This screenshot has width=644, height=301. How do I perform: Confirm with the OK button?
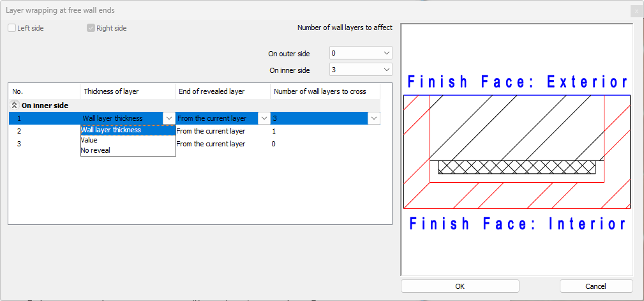(460, 286)
